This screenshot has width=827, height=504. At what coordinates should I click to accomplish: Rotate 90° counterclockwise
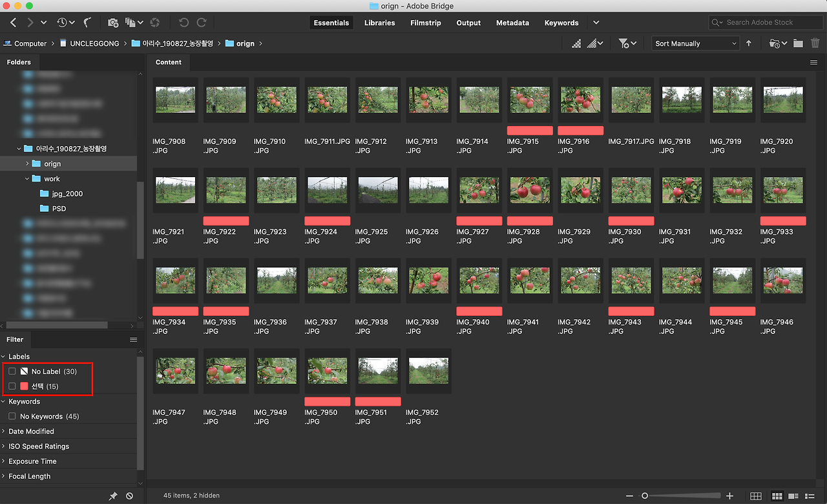point(184,23)
